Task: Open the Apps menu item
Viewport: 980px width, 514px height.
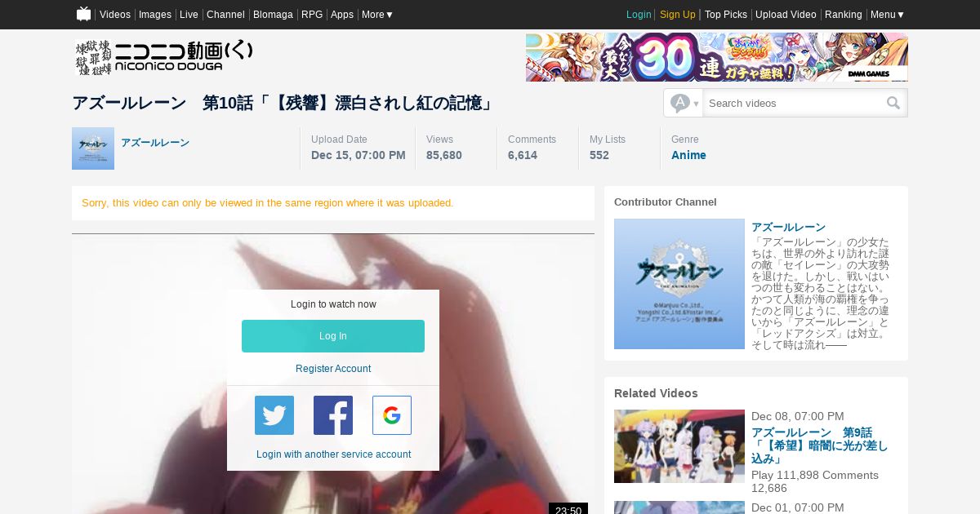Action: tap(342, 15)
